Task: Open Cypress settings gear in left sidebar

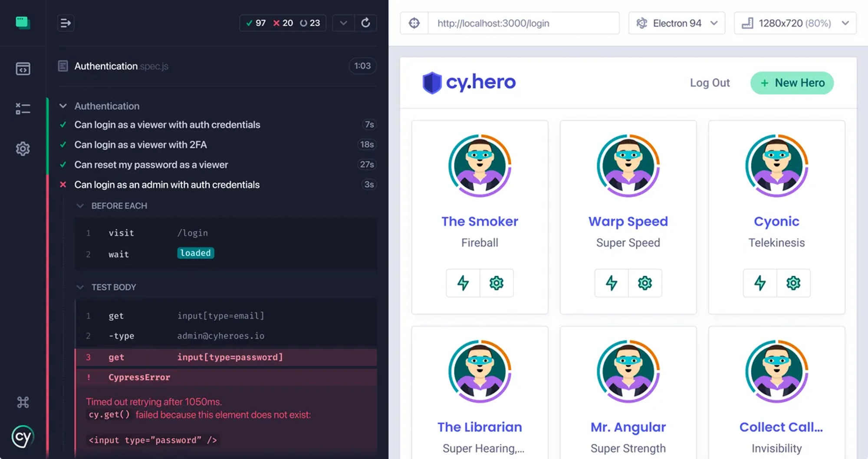Action: coord(23,149)
